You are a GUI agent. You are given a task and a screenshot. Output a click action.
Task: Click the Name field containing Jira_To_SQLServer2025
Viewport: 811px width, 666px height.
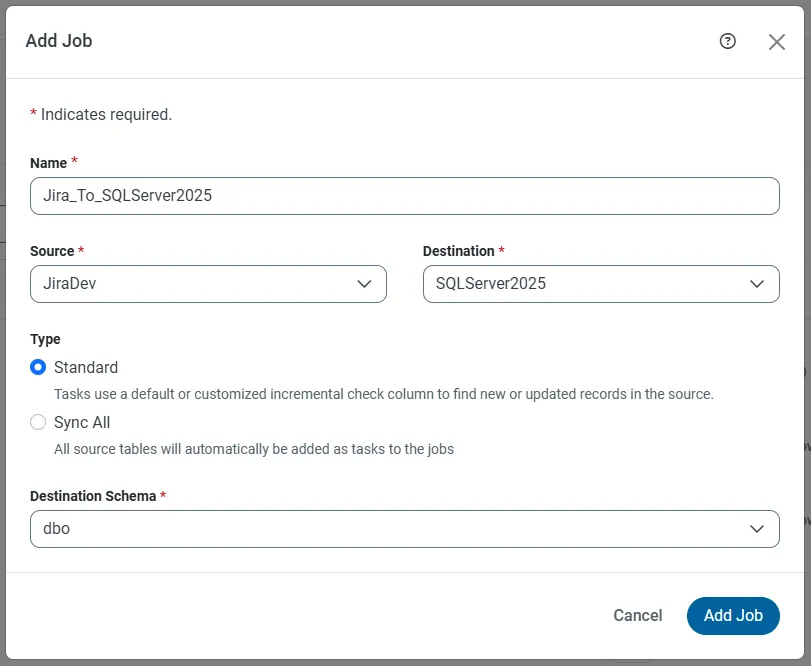point(404,196)
